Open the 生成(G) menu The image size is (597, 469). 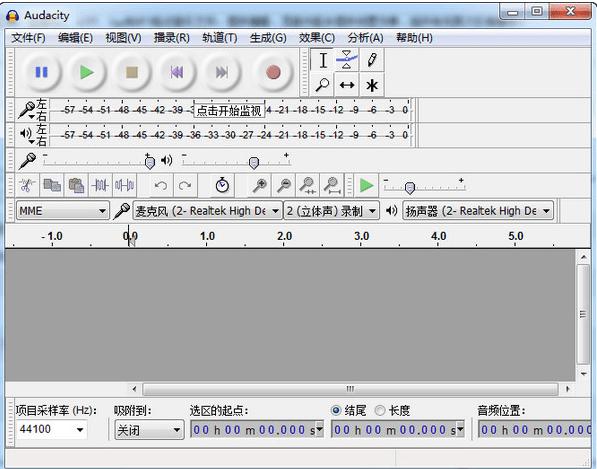point(268,38)
